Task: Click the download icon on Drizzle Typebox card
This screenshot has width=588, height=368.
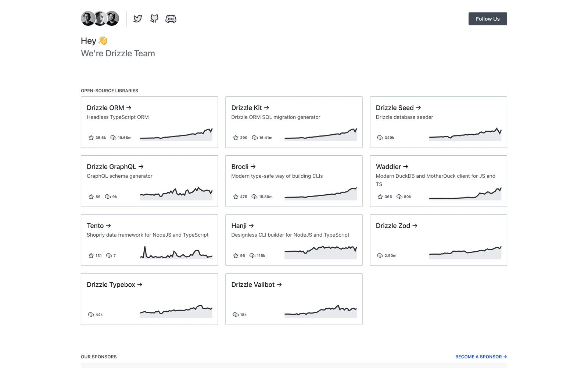Action: click(91, 315)
